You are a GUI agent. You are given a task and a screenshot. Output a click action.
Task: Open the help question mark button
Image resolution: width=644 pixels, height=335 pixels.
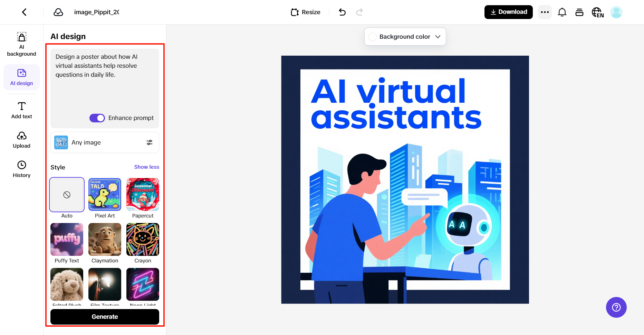[616, 307]
